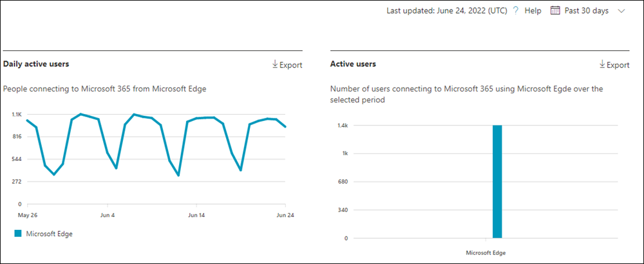
Task: Toggle the Microsoft Edge legend color swatch
Action: [x=17, y=233]
